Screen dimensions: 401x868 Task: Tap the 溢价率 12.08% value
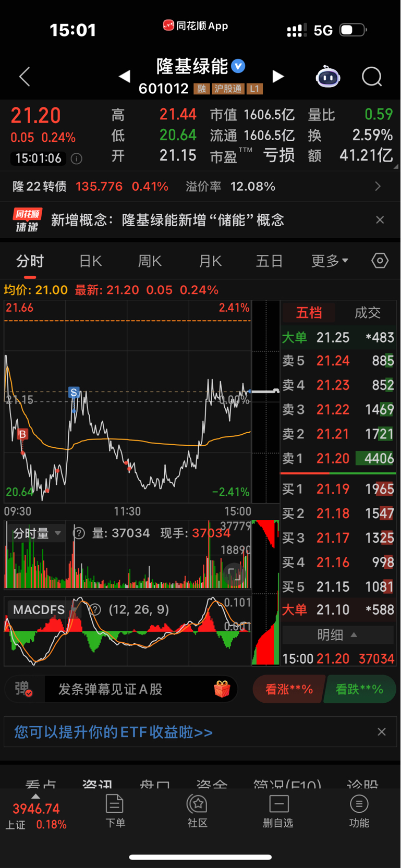(252, 187)
